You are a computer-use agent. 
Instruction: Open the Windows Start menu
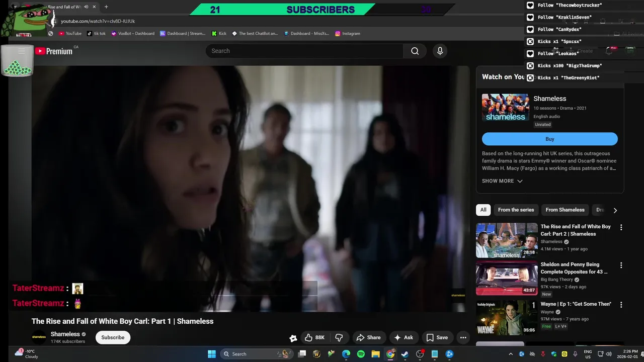coord(212,354)
